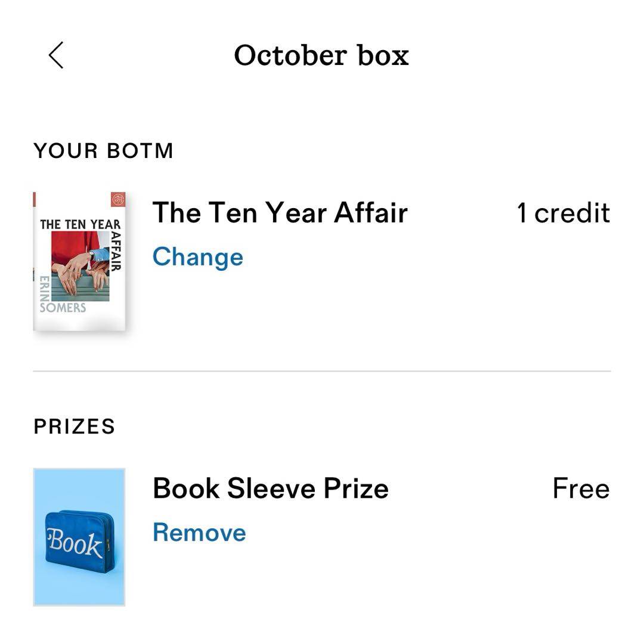Image resolution: width=644 pixels, height=644 pixels.
Task: Open The Ten Year Affair cover thumbnail
Action: 79,261
